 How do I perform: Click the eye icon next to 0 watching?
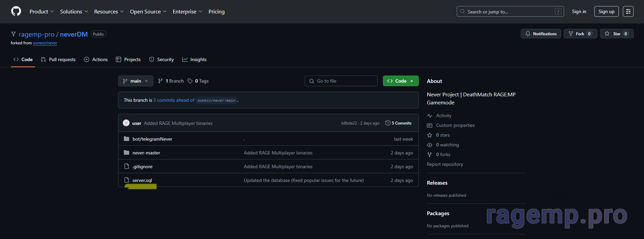pos(430,145)
